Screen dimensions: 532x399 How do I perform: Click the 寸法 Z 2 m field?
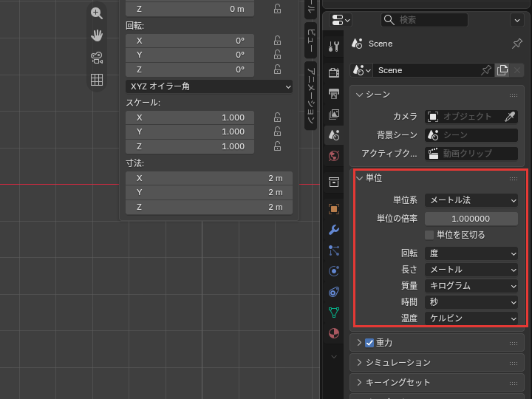[209, 207]
